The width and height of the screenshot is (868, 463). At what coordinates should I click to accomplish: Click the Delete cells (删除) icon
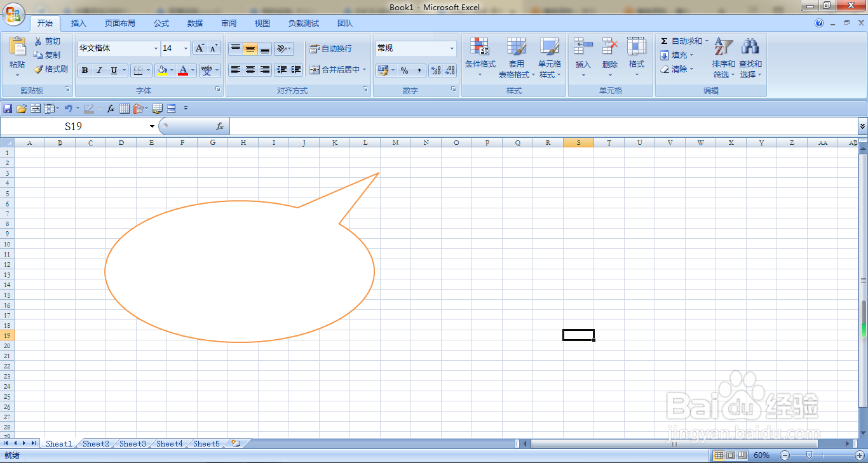point(610,46)
